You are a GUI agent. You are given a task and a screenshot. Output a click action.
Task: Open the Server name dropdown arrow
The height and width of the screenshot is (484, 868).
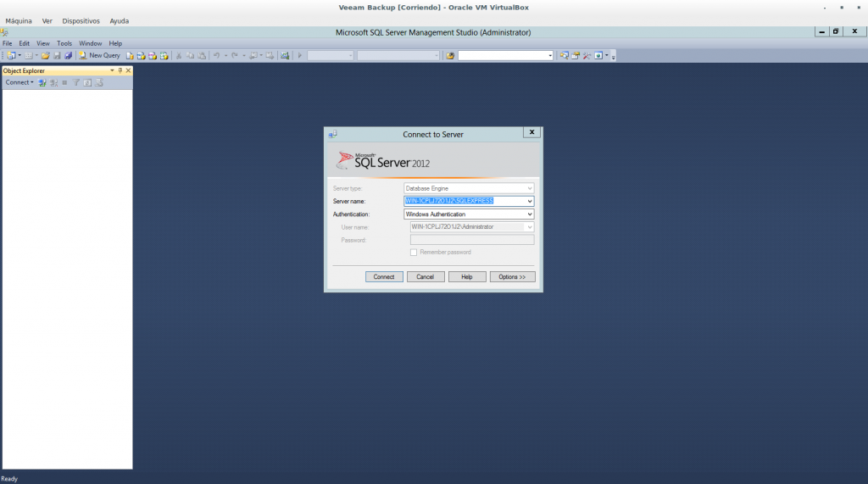tap(529, 201)
